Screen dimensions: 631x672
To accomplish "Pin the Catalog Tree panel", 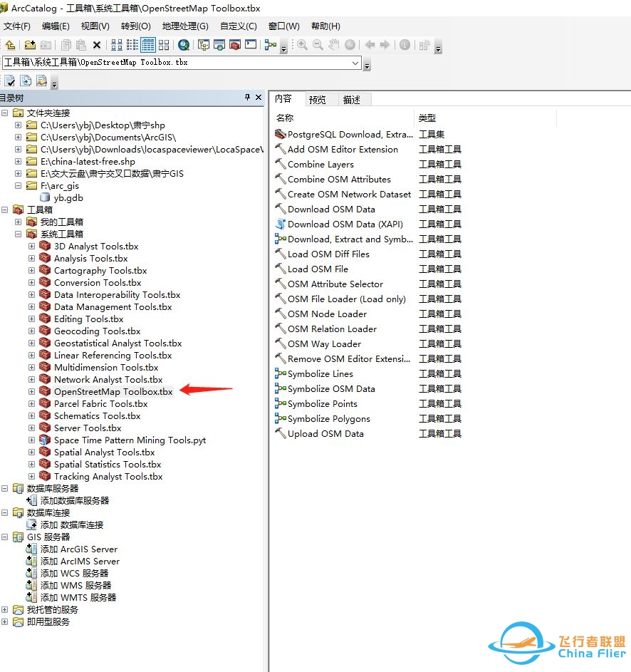I will (247, 98).
